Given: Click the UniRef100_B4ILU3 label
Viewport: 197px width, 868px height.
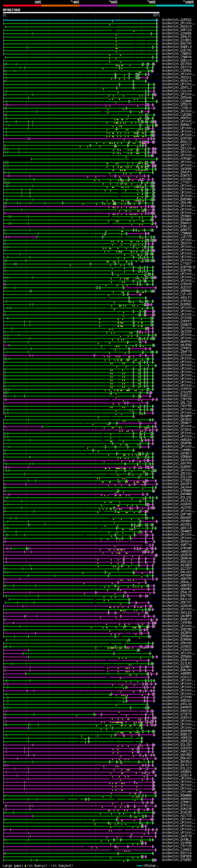Looking at the screenshot, I should click(177, 599).
